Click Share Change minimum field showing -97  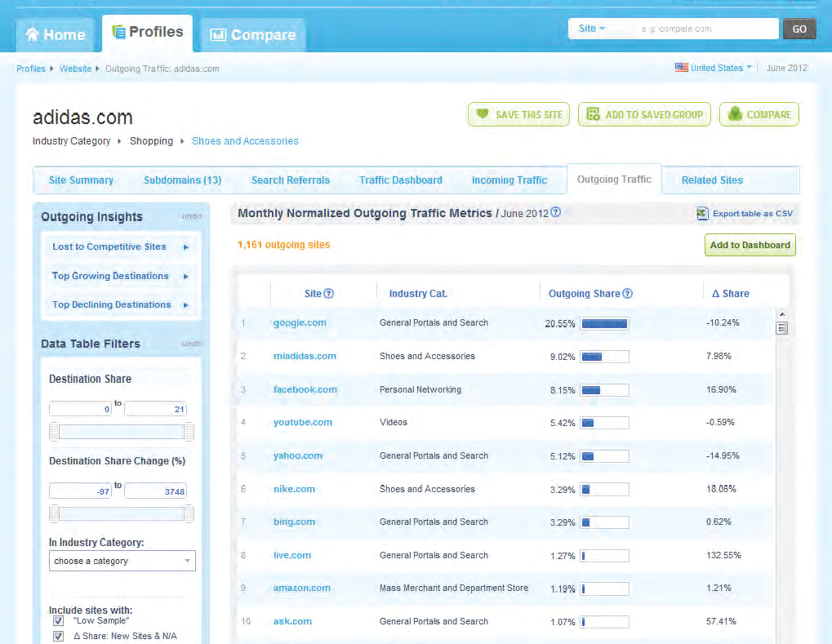tap(80, 491)
